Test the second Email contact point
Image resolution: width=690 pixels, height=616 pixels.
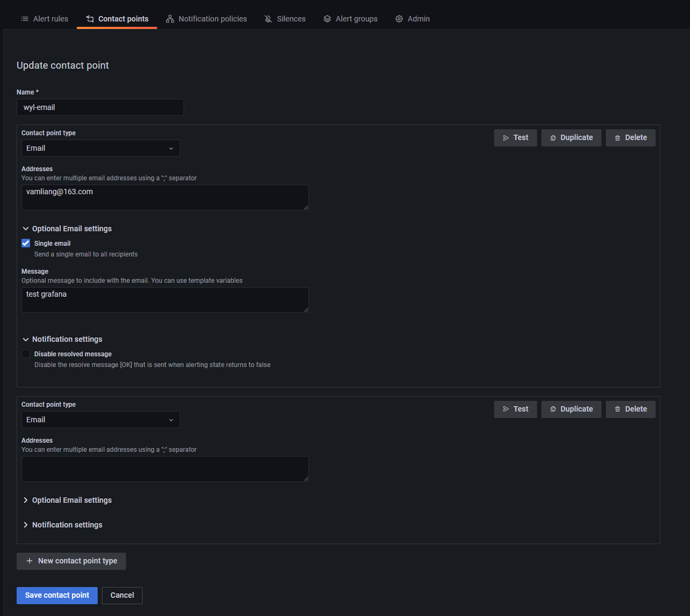(x=516, y=409)
